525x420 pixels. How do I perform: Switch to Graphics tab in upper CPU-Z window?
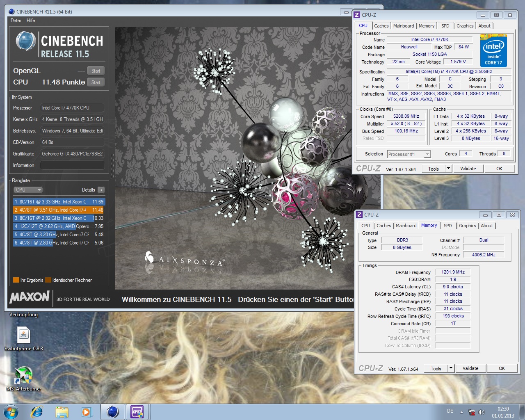point(465,26)
